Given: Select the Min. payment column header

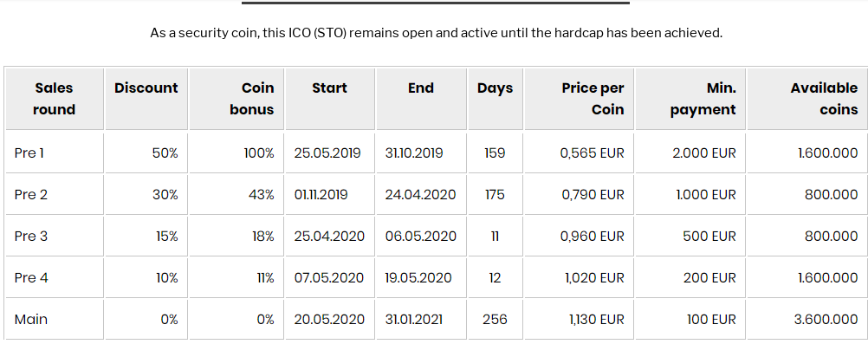Looking at the screenshot, I should [690, 99].
